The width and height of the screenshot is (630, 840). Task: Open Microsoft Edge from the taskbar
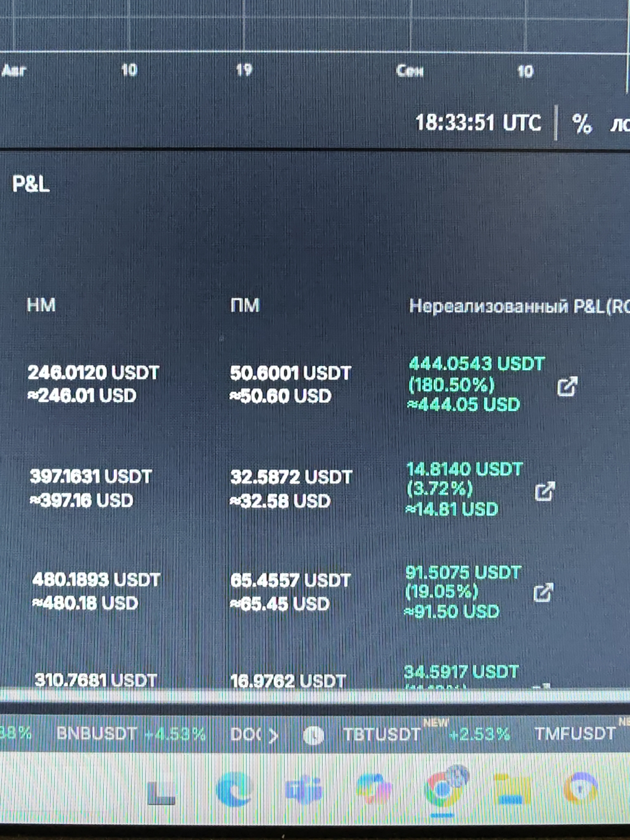234,789
